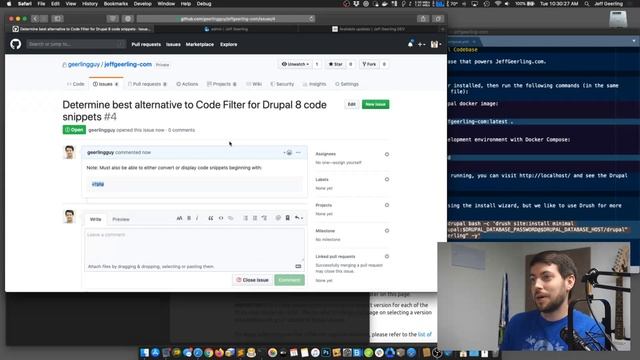Screen dimensions: 640x360
Task: Open Finder in the Dock
Action: point(144,352)
